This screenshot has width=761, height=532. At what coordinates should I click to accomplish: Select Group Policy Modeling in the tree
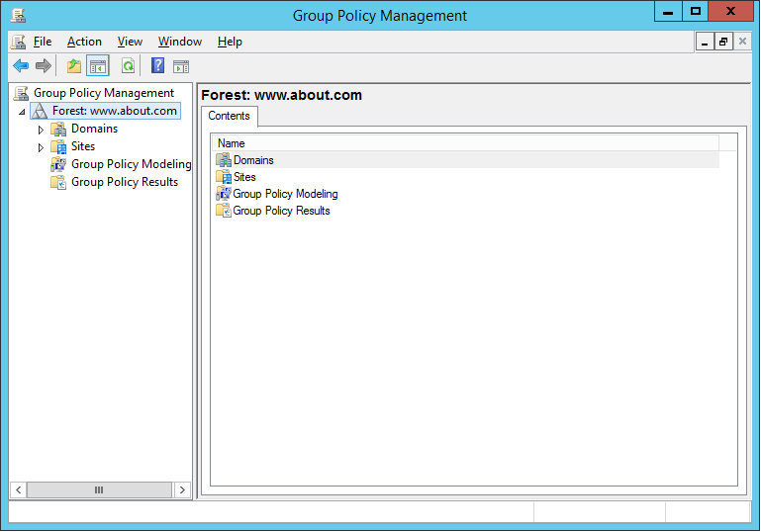(131, 164)
